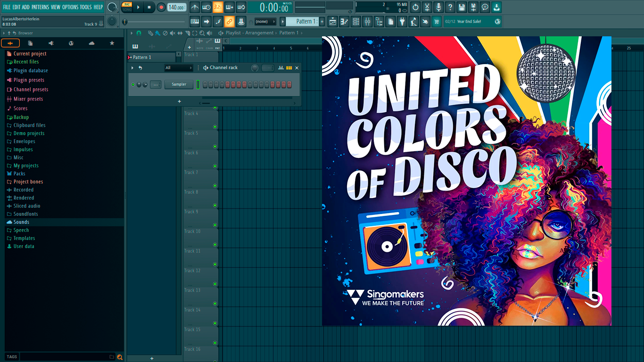This screenshot has height=362, width=644.
Task: Open the Pattern 1 selector dropdown arrow
Action: coord(283,21)
